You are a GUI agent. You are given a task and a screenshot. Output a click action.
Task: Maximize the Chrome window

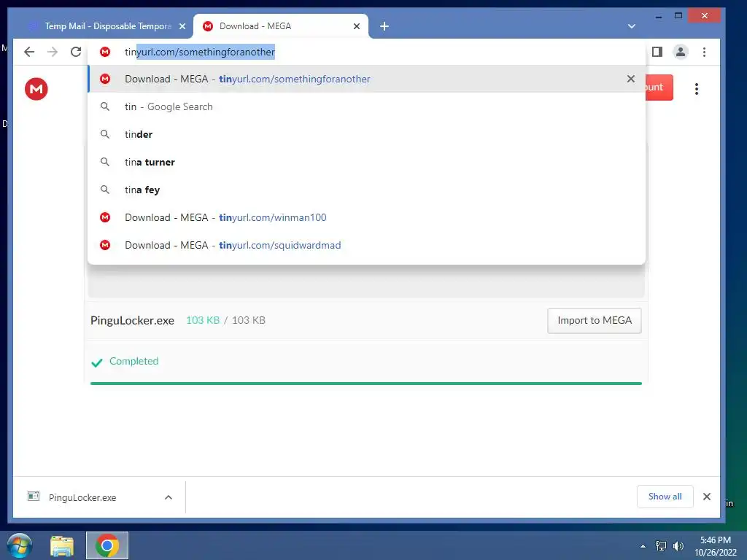point(678,16)
